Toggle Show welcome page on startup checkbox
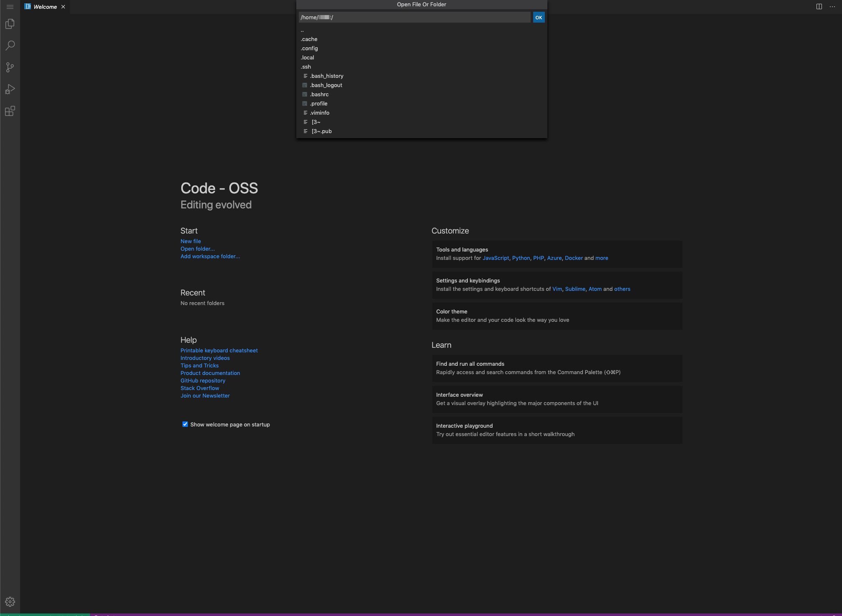The image size is (842, 616). pyautogui.click(x=185, y=424)
